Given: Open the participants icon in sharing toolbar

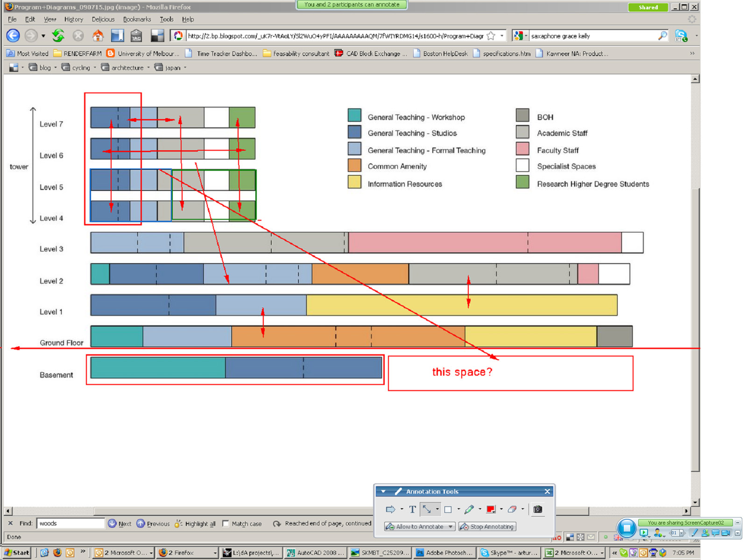Looking at the screenshot, I should coord(705,532).
